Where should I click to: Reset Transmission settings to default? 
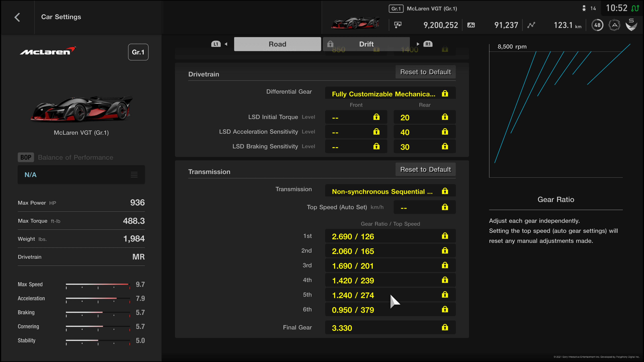point(425,169)
